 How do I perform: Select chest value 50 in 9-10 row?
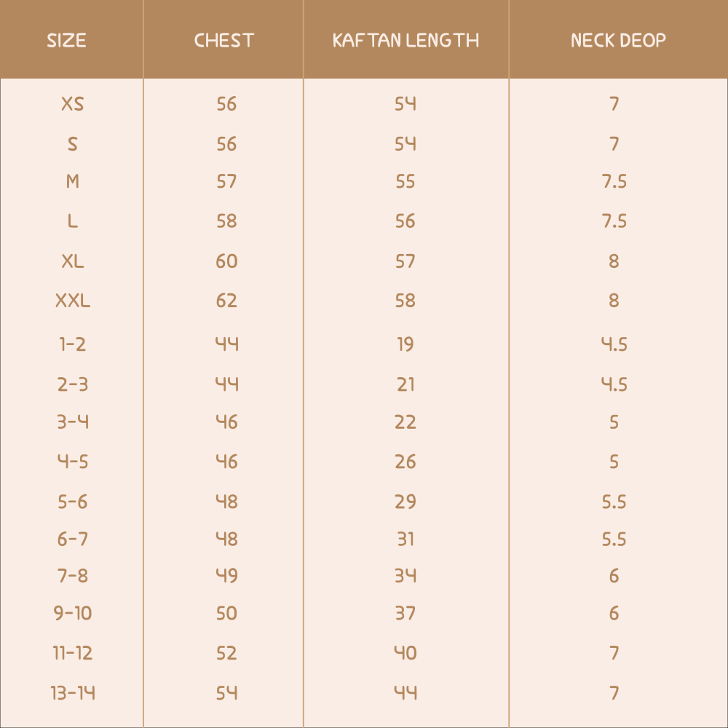click(x=226, y=614)
